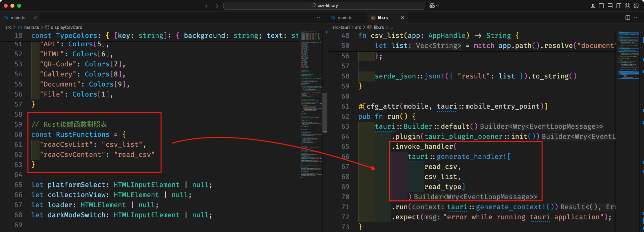Click mobile_entry_point on line 61 of lib.rs
This screenshot has width=644, height=232.
[502, 106]
